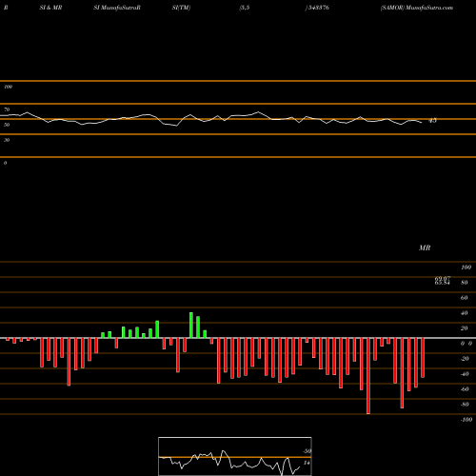Click the MR axis label 60
The width and height of the screenshot is (476, 476).
coord(464,298)
